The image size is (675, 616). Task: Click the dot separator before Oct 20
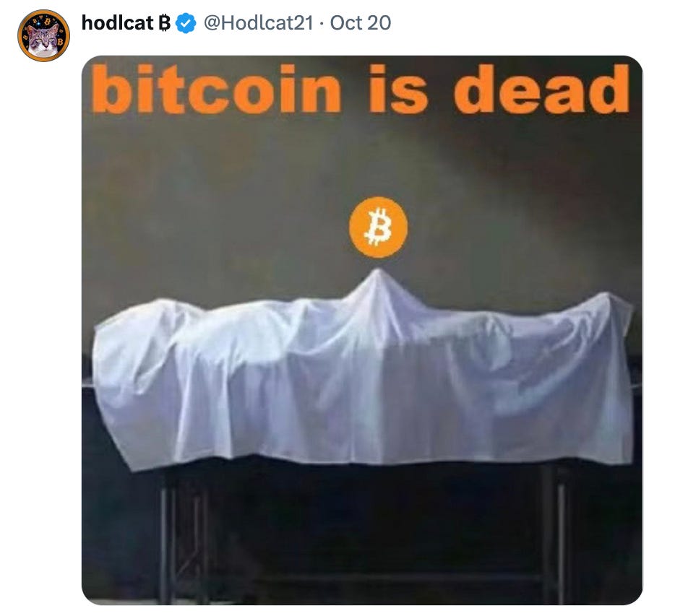[322, 24]
